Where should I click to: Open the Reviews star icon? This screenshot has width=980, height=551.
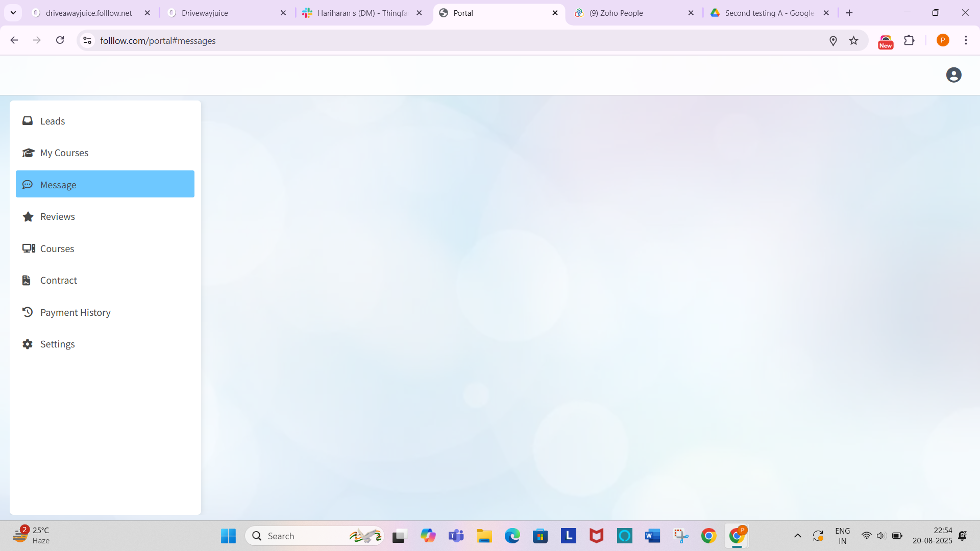point(28,217)
